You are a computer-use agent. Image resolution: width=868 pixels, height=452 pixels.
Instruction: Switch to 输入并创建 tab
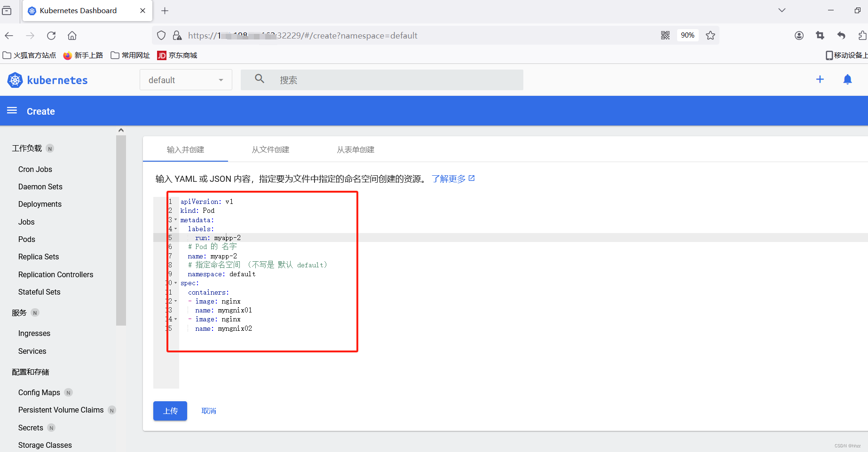185,149
